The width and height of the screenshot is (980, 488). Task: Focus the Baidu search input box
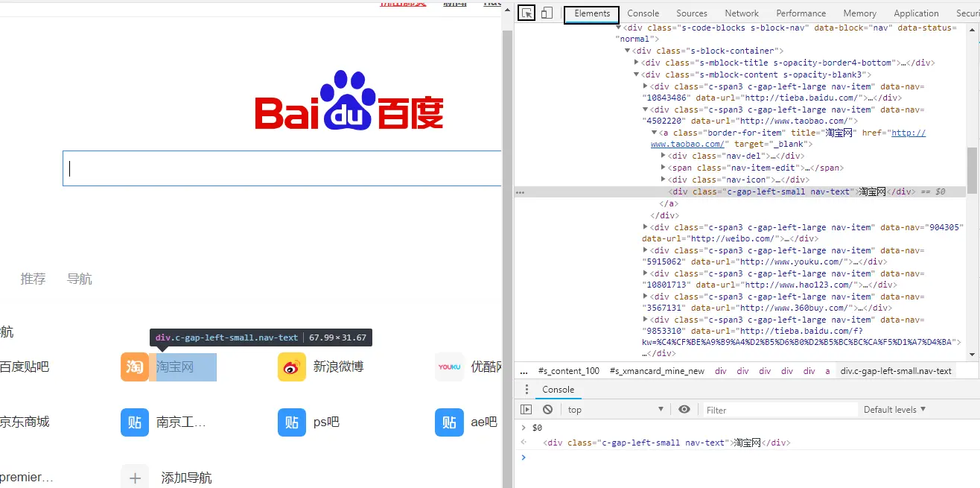[x=282, y=168]
